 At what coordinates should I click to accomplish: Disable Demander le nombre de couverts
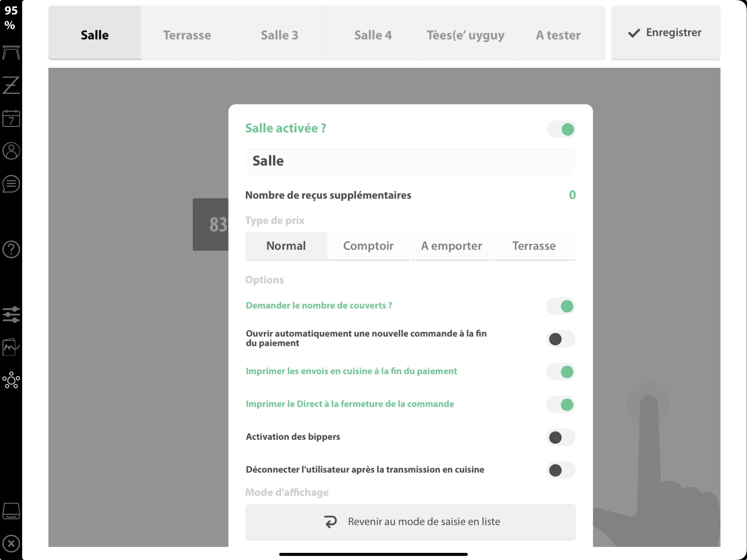(561, 306)
